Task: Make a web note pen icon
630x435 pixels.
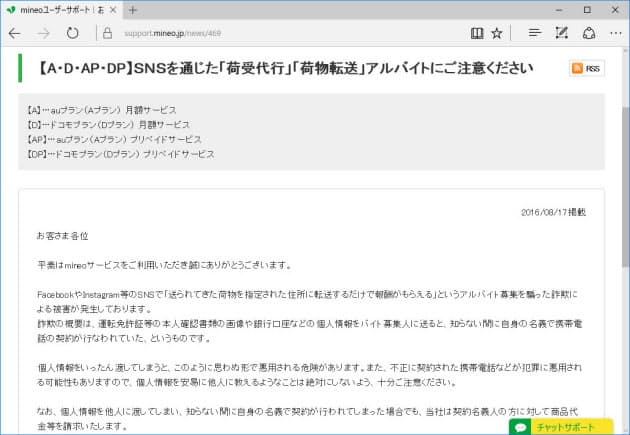Action: point(561,33)
